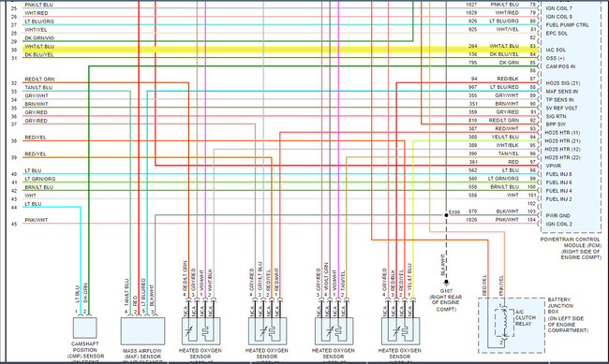
Task: Click circuit number 967
Action: tap(472, 87)
